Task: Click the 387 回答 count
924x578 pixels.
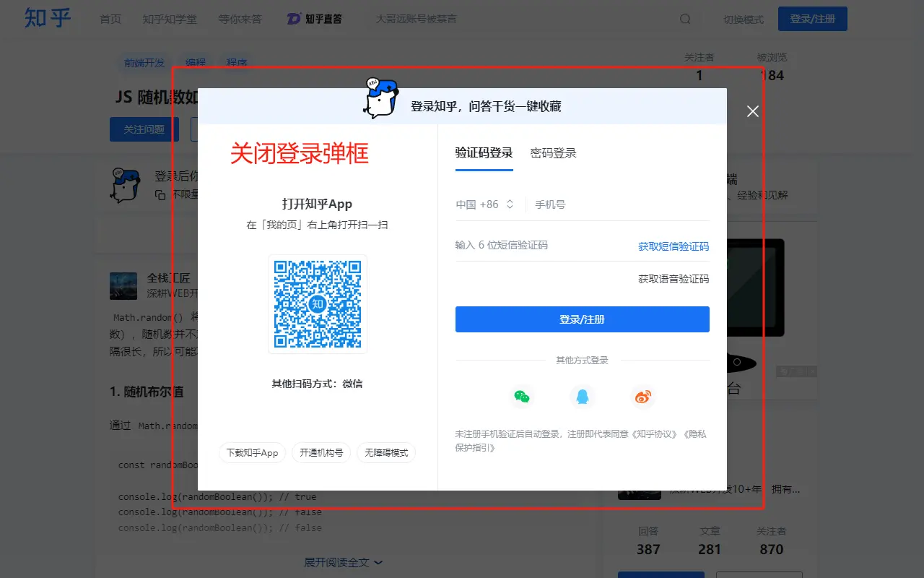Action: 648,542
